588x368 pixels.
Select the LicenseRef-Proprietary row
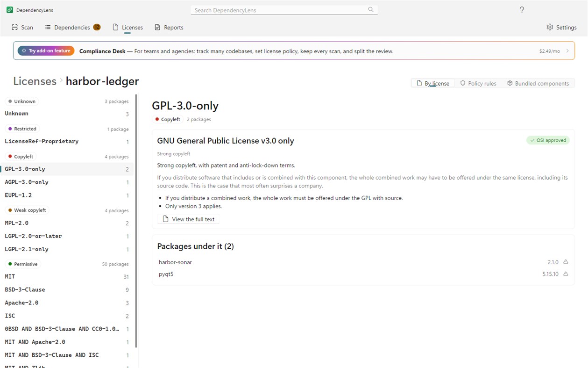pyautogui.click(x=67, y=141)
